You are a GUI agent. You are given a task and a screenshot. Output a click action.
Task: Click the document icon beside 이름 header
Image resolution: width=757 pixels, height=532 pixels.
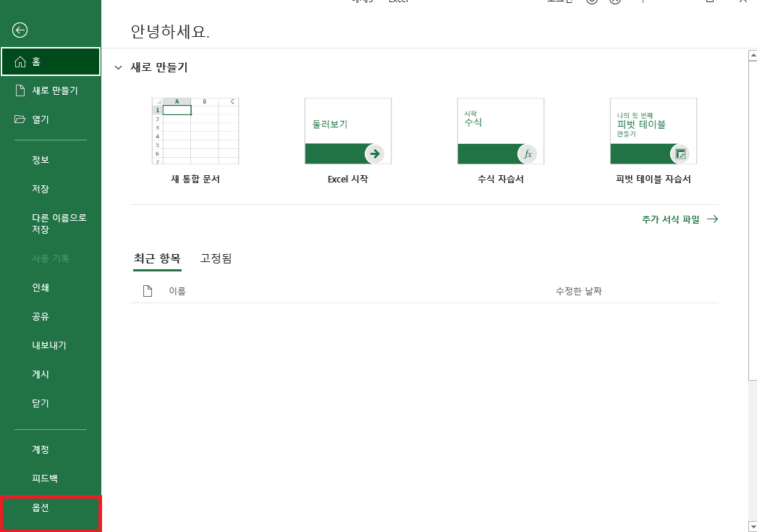148,290
